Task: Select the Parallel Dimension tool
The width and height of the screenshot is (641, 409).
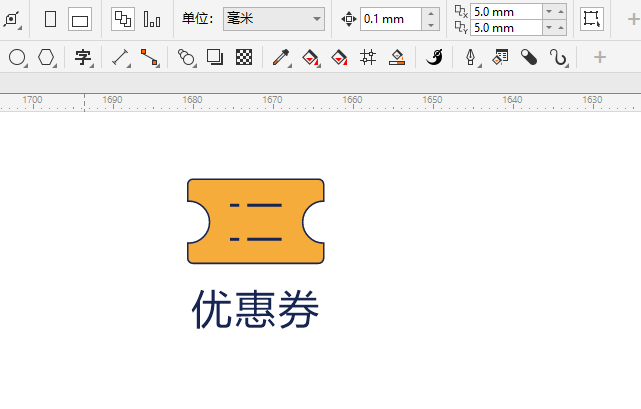Action: coord(120,57)
